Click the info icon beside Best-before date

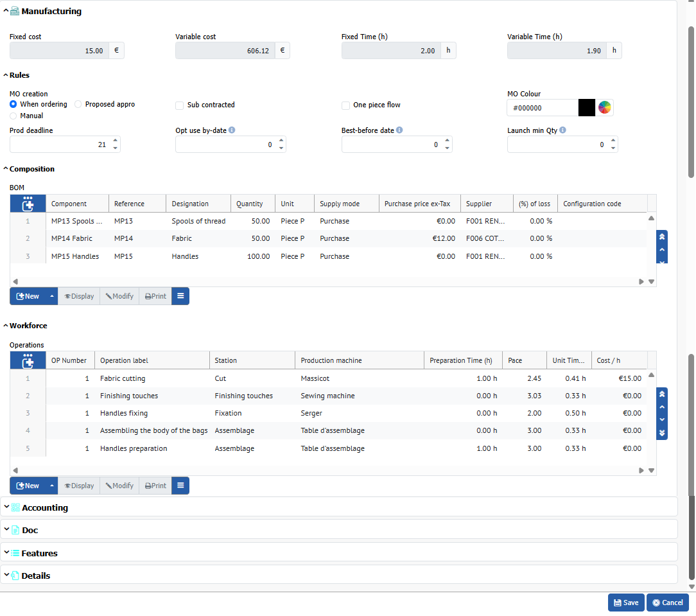click(x=399, y=130)
